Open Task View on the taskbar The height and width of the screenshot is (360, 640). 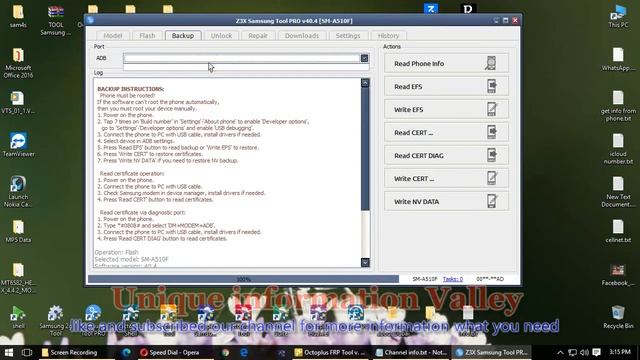[27, 352]
